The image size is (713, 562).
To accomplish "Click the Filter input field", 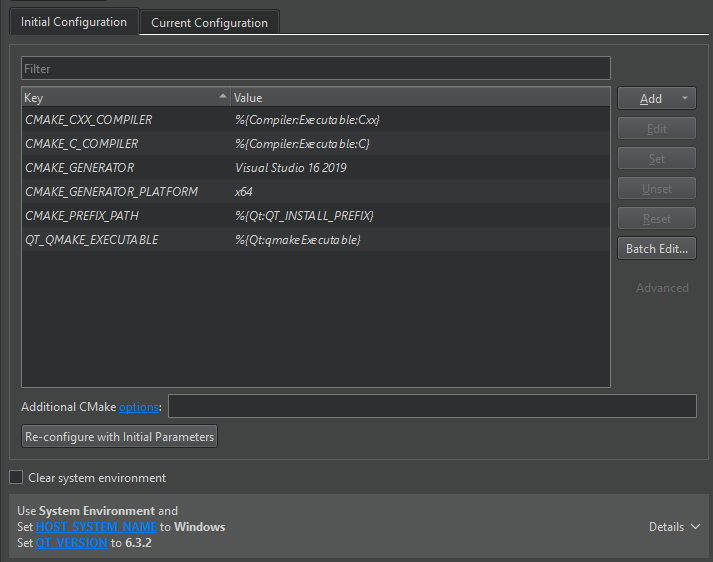I will pyautogui.click(x=315, y=69).
